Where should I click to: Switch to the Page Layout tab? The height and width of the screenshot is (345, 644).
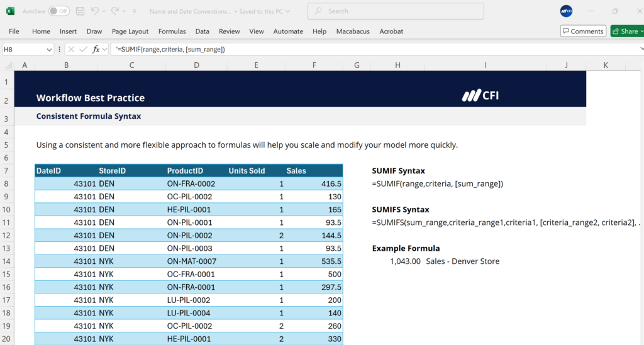click(130, 31)
